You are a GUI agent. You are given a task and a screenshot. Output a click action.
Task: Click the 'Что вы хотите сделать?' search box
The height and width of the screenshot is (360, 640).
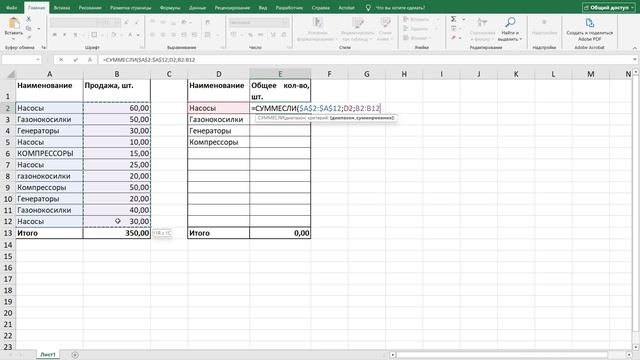tap(400, 8)
